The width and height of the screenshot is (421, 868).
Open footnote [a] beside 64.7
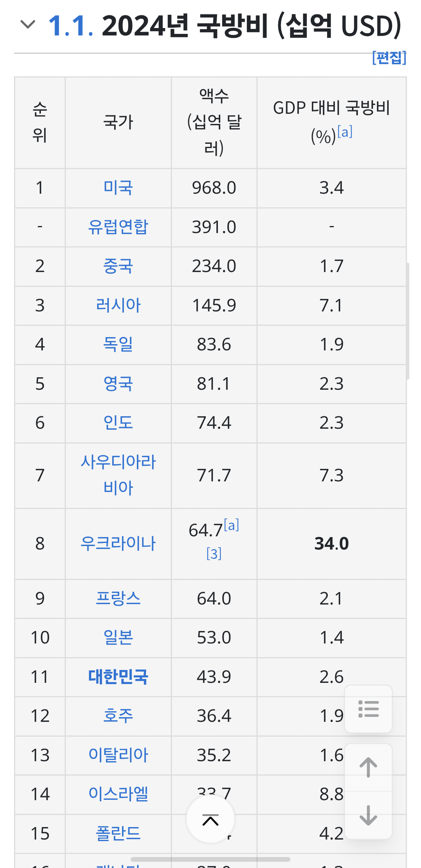232,526
